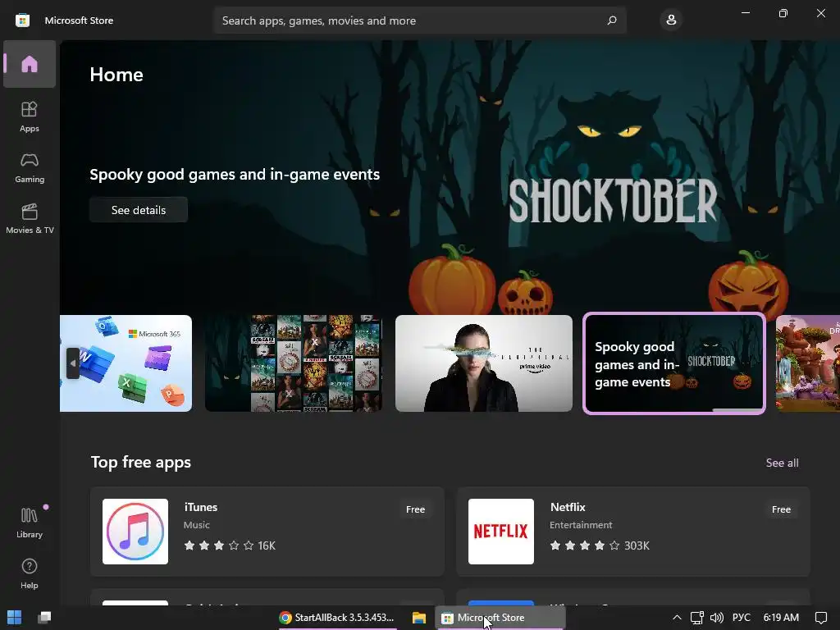The height and width of the screenshot is (630, 840).
Task: Click the Top free apps heading
Action: pyautogui.click(x=141, y=462)
